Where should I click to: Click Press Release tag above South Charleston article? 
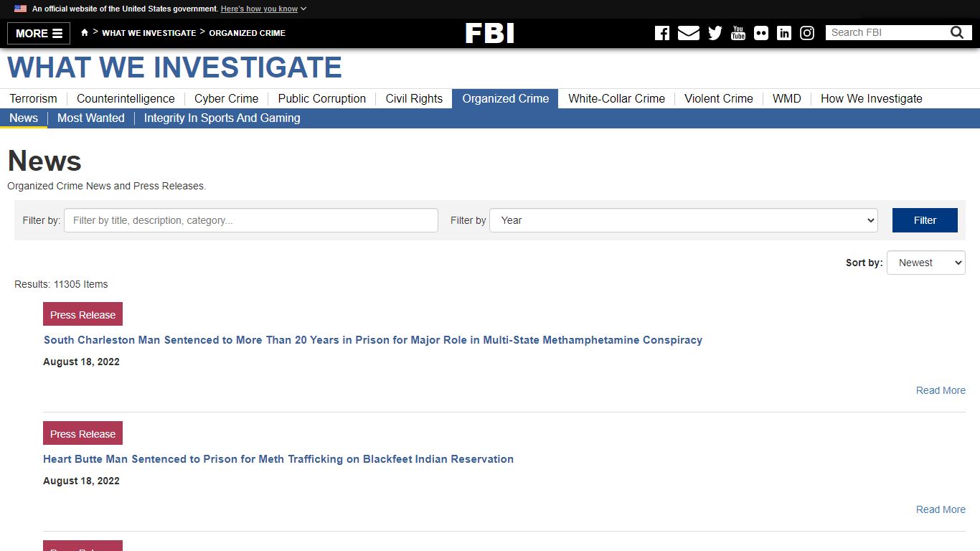[83, 314]
